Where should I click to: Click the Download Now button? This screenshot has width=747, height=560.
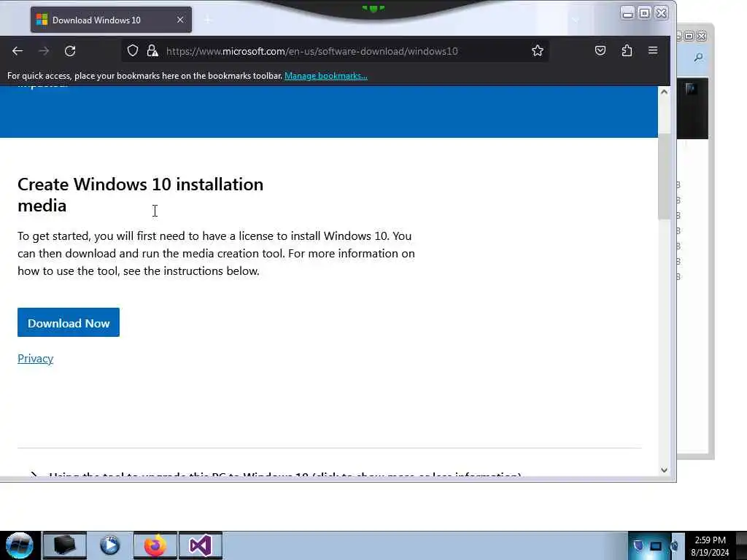69,322
